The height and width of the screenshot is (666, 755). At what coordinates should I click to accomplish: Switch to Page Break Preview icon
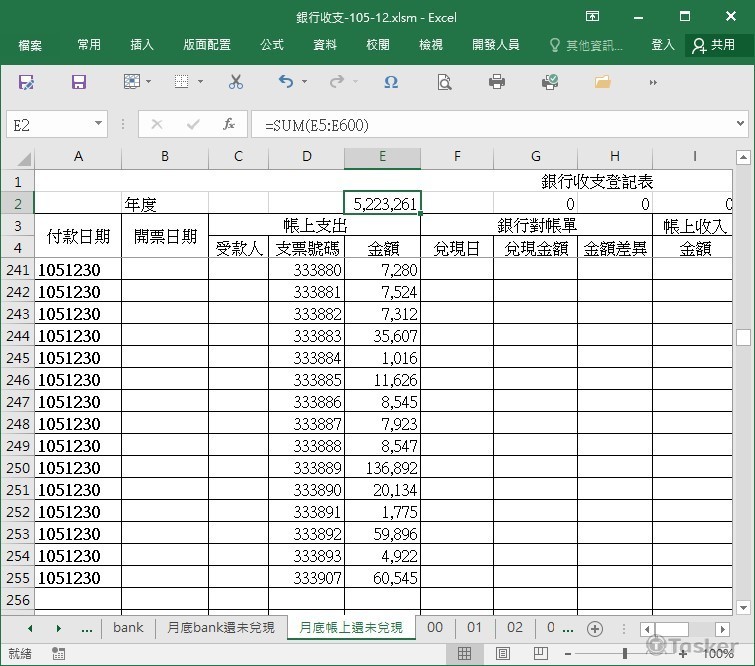(x=541, y=653)
